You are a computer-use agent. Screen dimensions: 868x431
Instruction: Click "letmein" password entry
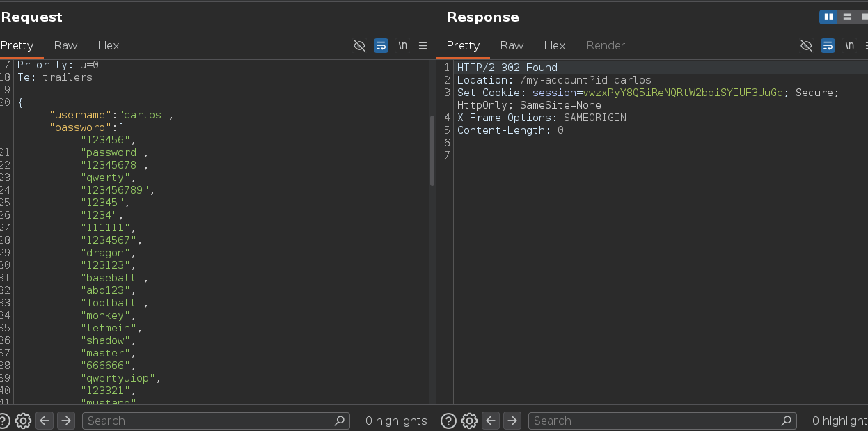(x=109, y=328)
